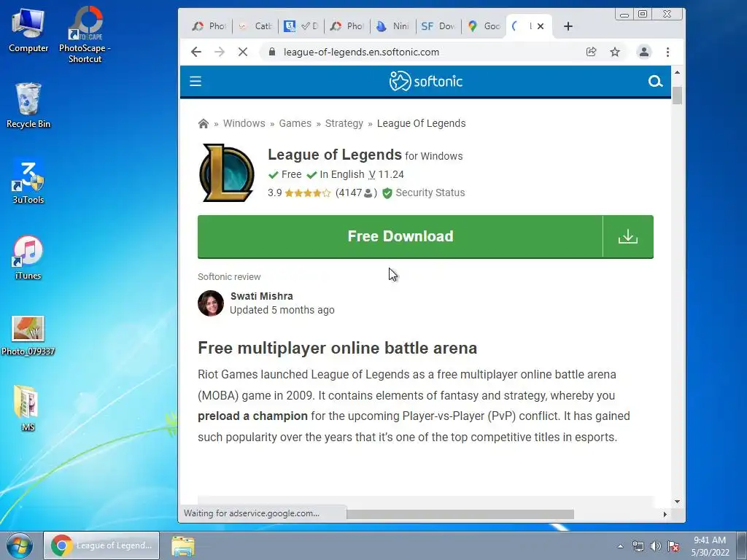This screenshot has height=560, width=747.
Task: Click Swati Mishra reviewer name
Action: tap(262, 296)
